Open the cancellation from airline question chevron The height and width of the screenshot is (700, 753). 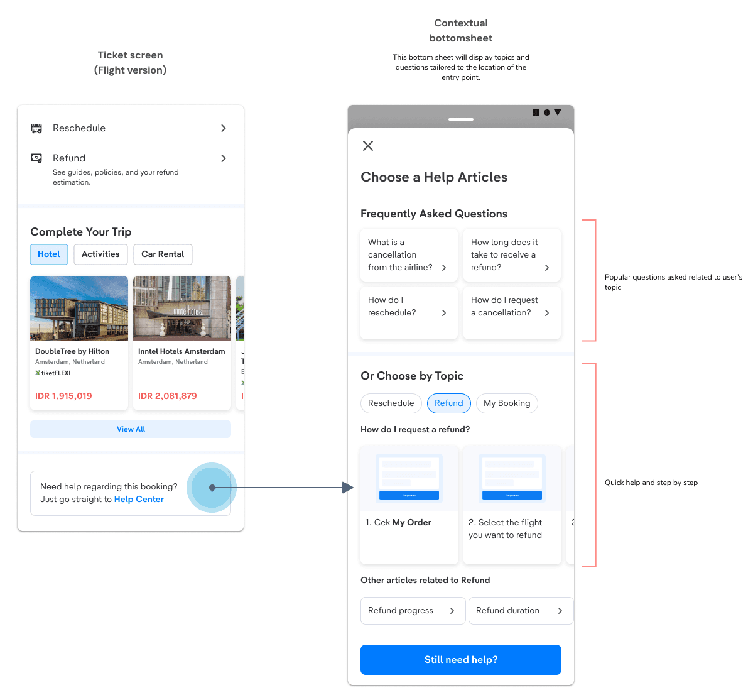pyautogui.click(x=444, y=268)
